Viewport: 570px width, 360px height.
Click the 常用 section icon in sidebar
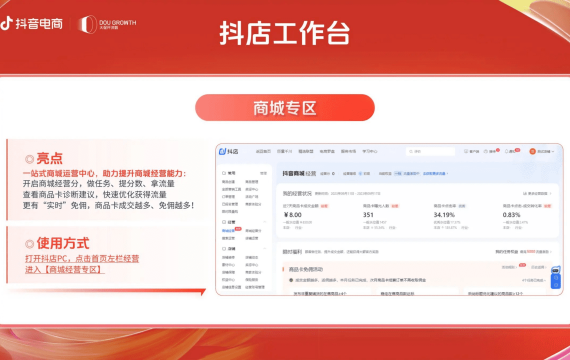[x=224, y=173]
